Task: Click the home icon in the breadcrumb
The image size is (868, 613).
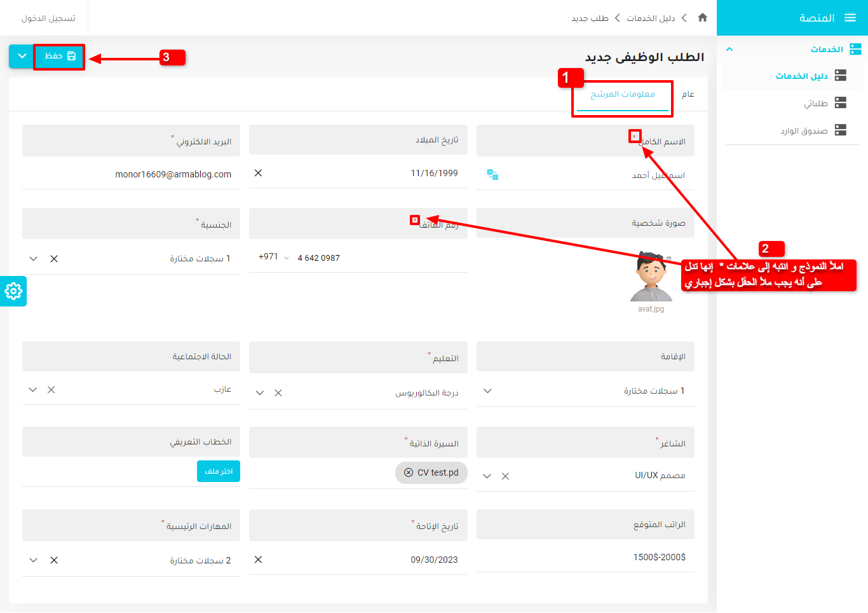Action: coord(702,18)
